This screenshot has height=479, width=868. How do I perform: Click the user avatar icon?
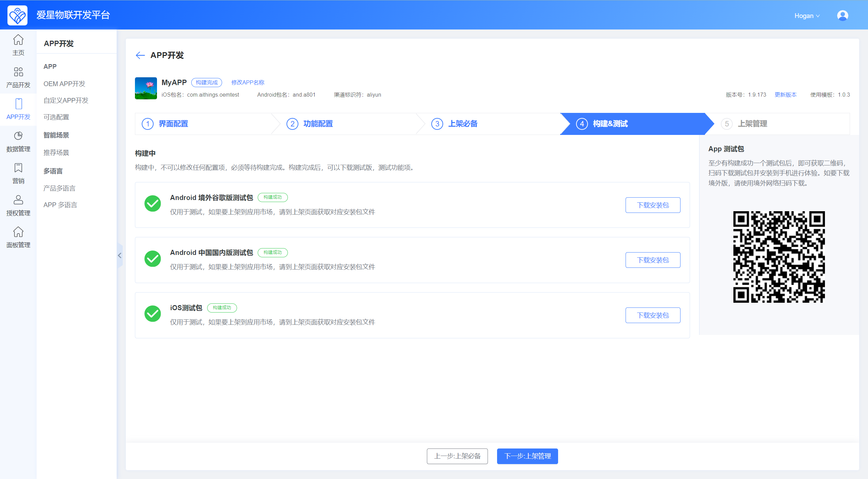(842, 16)
